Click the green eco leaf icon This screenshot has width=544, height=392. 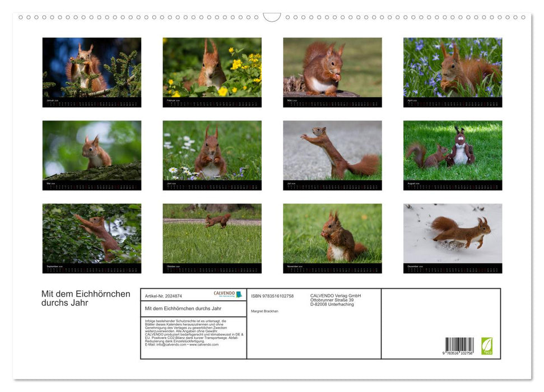[487, 346]
